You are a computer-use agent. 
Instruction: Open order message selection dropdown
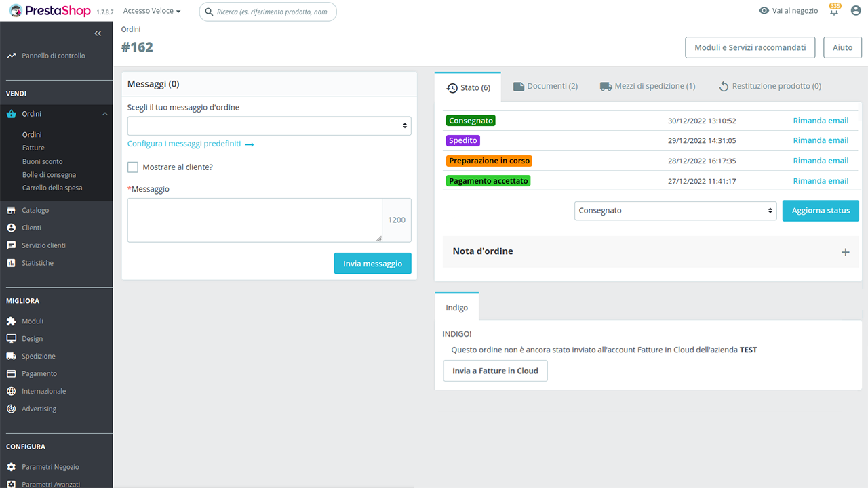[269, 126]
